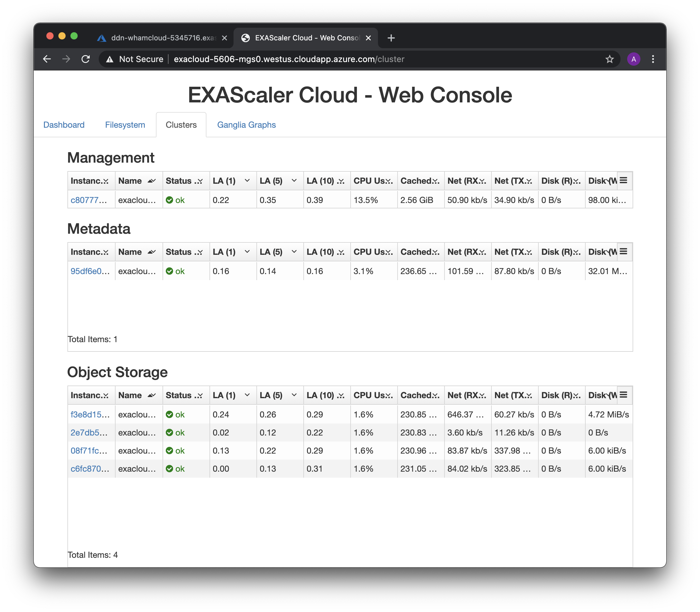Open Management table grid menu icon
700x612 pixels.
click(623, 180)
